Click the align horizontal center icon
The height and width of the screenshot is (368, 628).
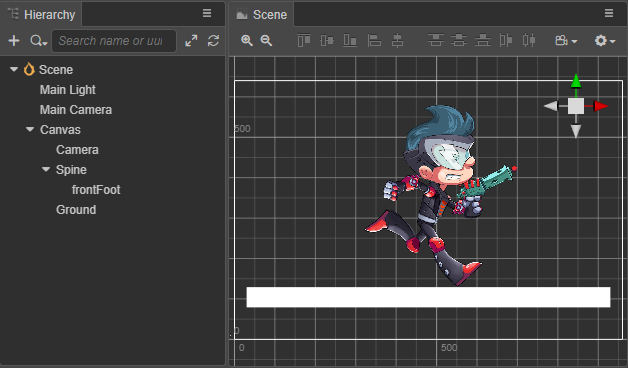(397, 40)
